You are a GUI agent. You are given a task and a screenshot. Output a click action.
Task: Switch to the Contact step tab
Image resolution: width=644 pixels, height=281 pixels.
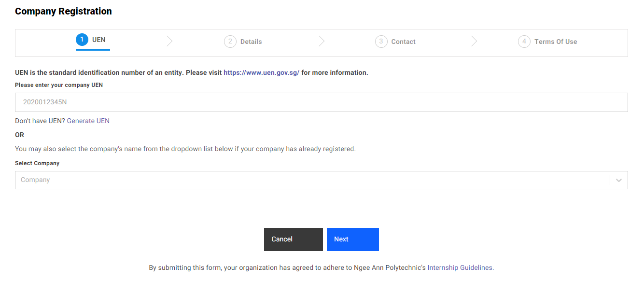coord(403,42)
